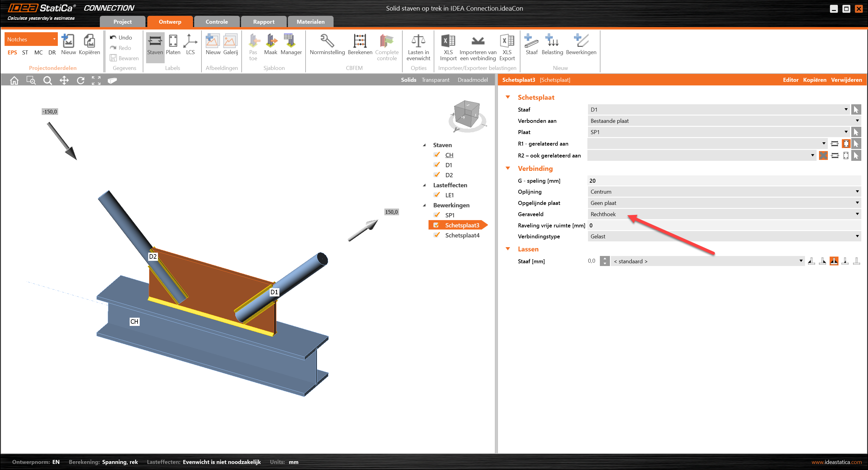
Task: Show LCS axes labels
Action: click(190, 41)
